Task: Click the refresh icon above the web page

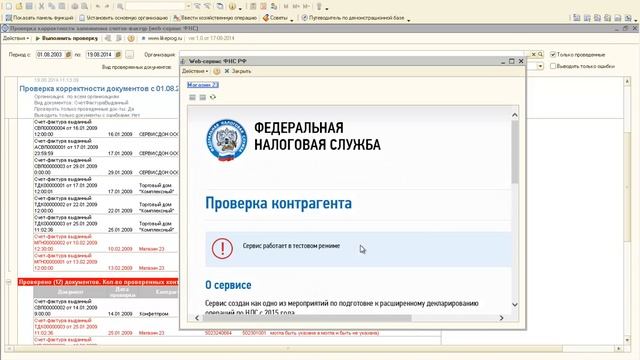Action: tap(213, 97)
